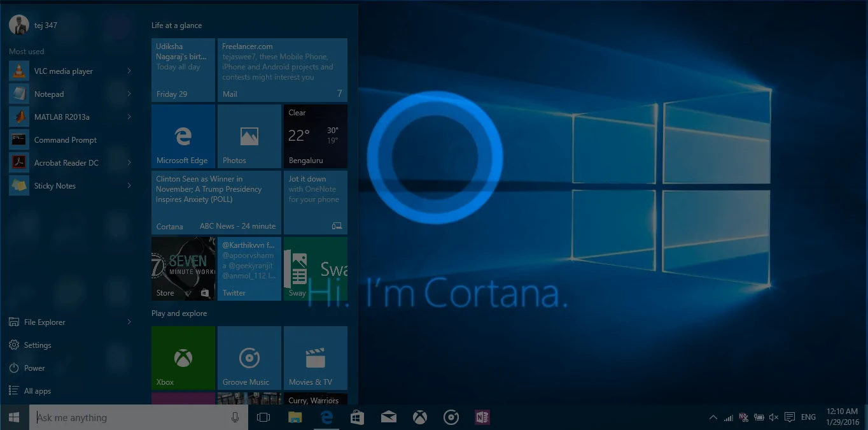Launch Notepad from Most used list

click(70, 94)
